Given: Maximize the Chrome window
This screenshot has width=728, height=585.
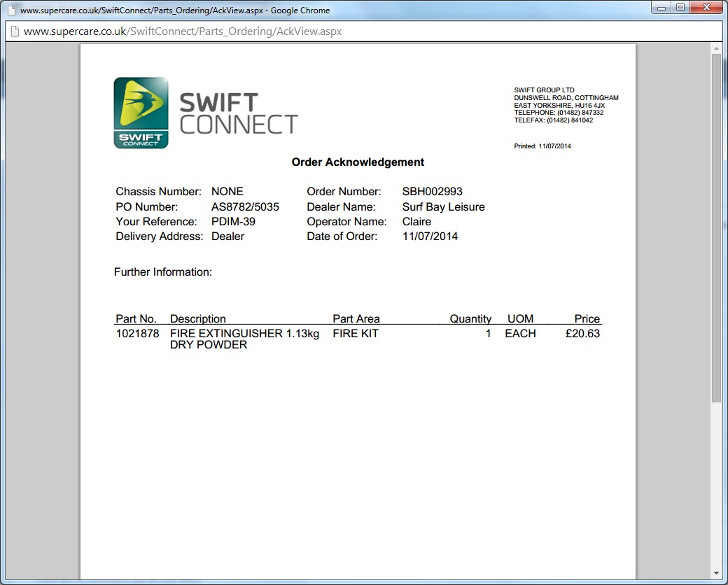Looking at the screenshot, I should tap(680, 8).
